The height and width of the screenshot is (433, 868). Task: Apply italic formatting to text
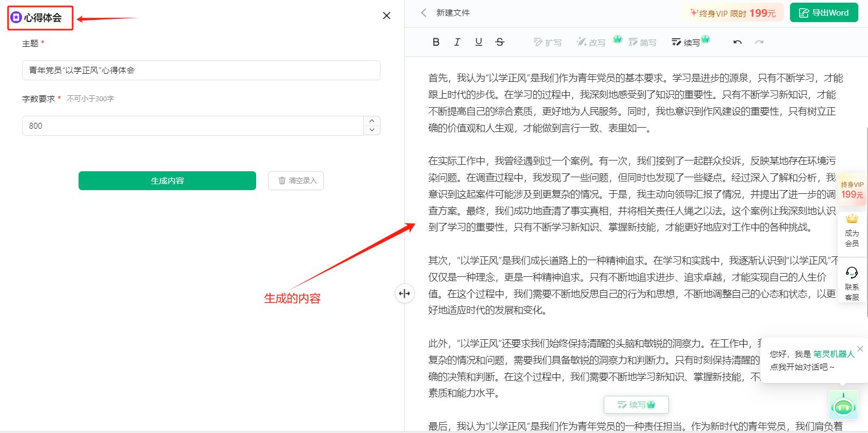[x=457, y=42]
